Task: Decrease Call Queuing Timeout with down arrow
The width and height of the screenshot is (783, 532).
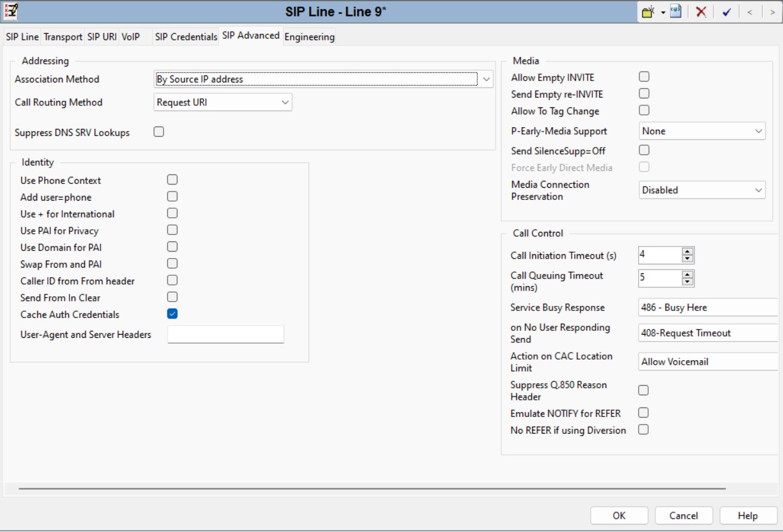Action: click(x=687, y=282)
